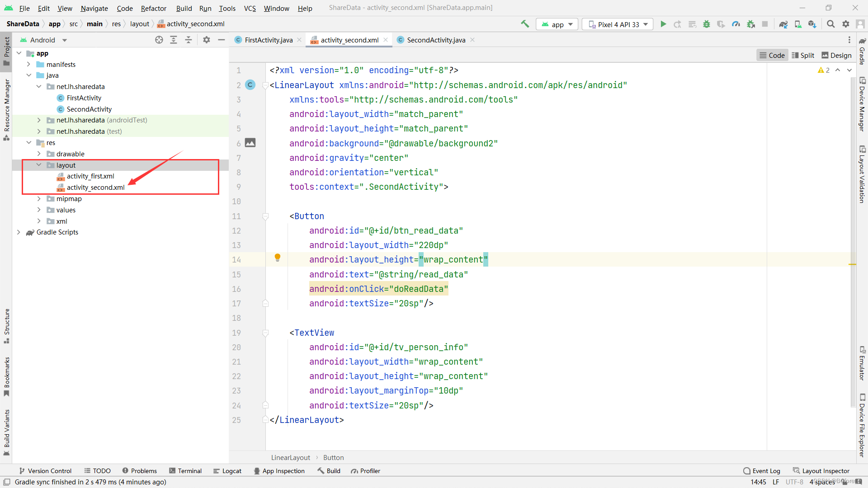The width and height of the screenshot is (868, 488).
Task: Click Sync Project with Gradle Files icon
Action: tap(783, 24)
